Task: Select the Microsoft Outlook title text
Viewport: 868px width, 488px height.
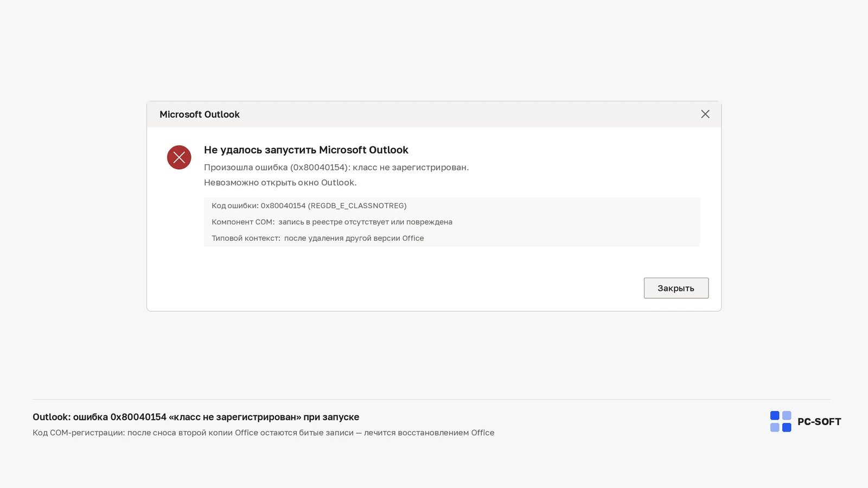Action: point(200,114)
